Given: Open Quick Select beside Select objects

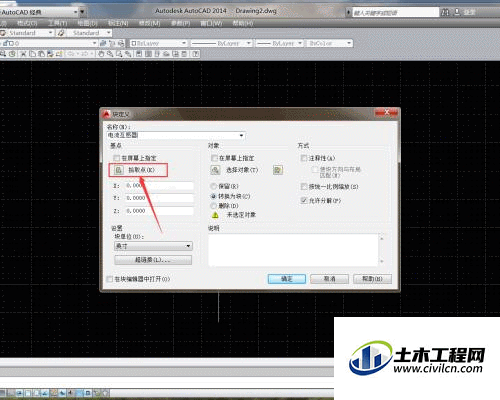Looking at the screenshot, I should 278,170.
